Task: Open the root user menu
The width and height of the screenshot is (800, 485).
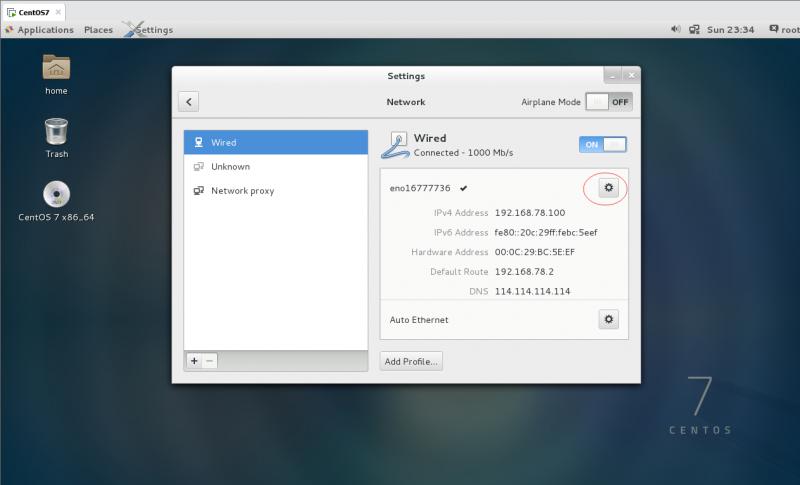Action: [785, 30]
